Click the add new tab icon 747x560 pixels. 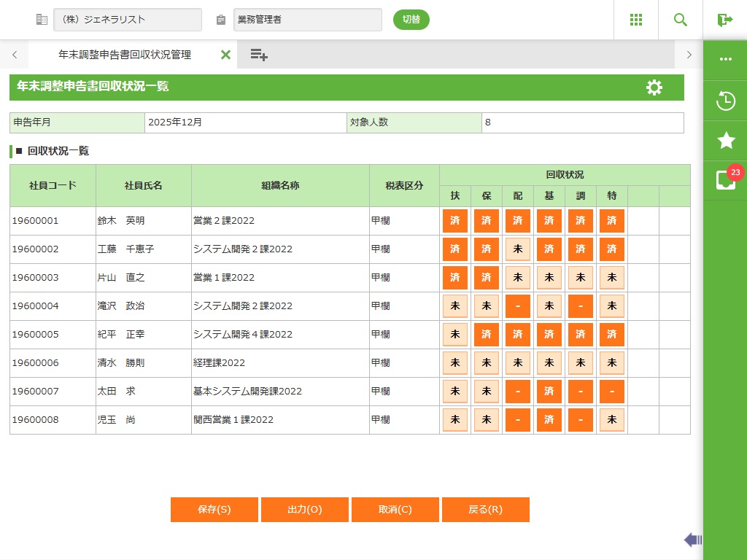(259, 55)
